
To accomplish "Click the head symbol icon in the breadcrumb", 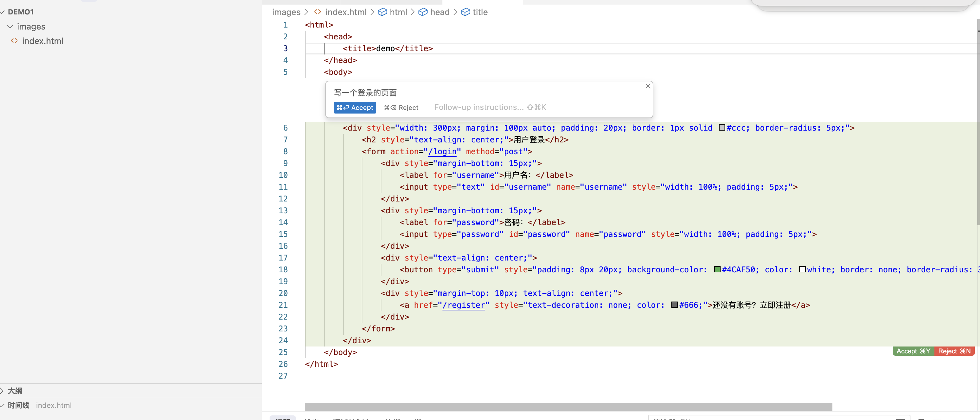I will (423, 12).
